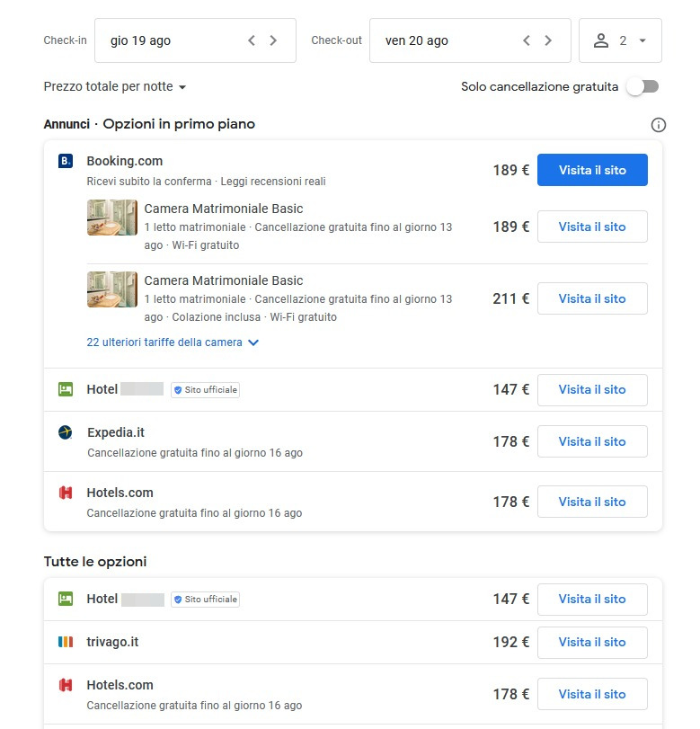The image size is (700, 729).
Task: Click the hotel bed icon in featured options
Action: pos(66,389)
